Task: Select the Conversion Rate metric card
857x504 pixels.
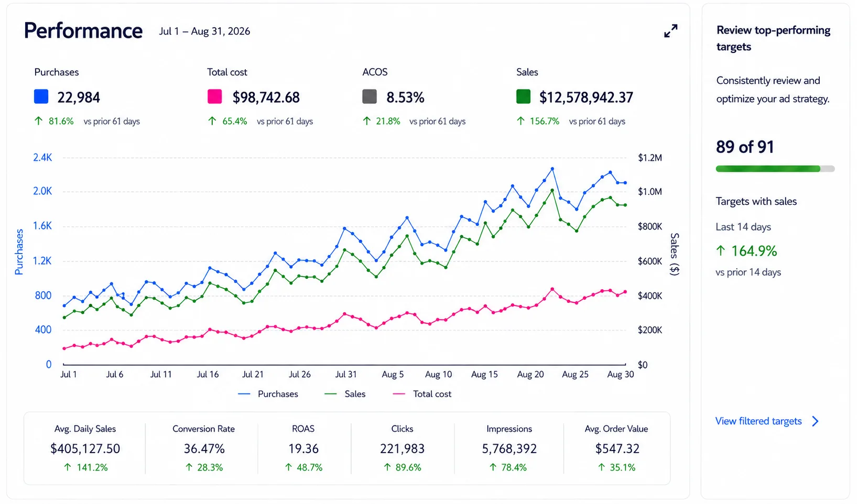Action: (x=203, y=448)
